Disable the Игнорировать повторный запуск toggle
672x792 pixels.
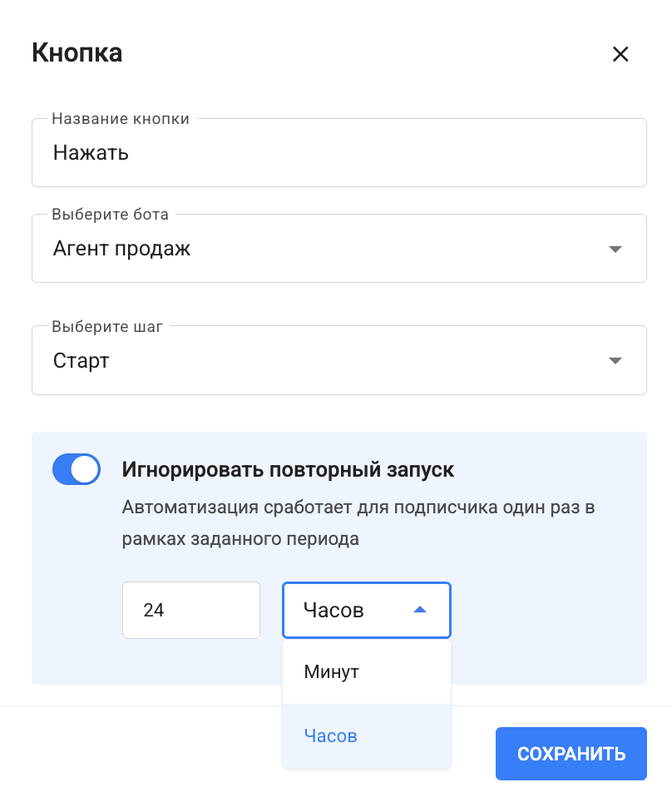point(77,469)
